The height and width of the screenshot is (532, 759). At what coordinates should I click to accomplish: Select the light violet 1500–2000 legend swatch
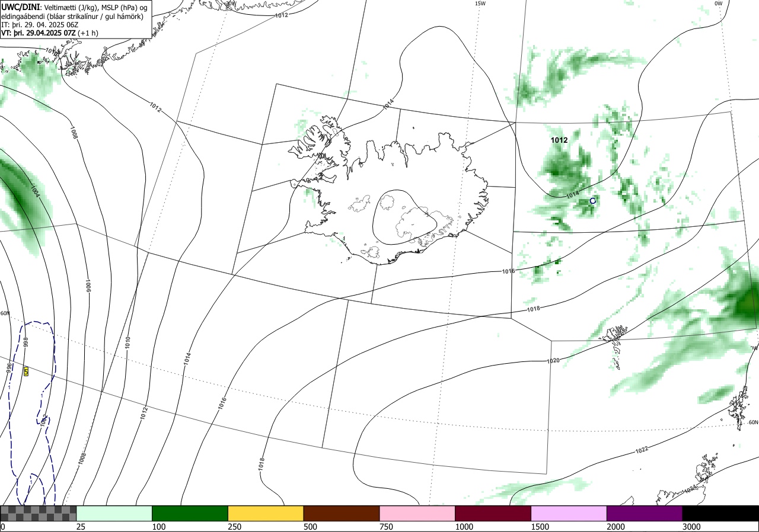(x=569, y=513)
